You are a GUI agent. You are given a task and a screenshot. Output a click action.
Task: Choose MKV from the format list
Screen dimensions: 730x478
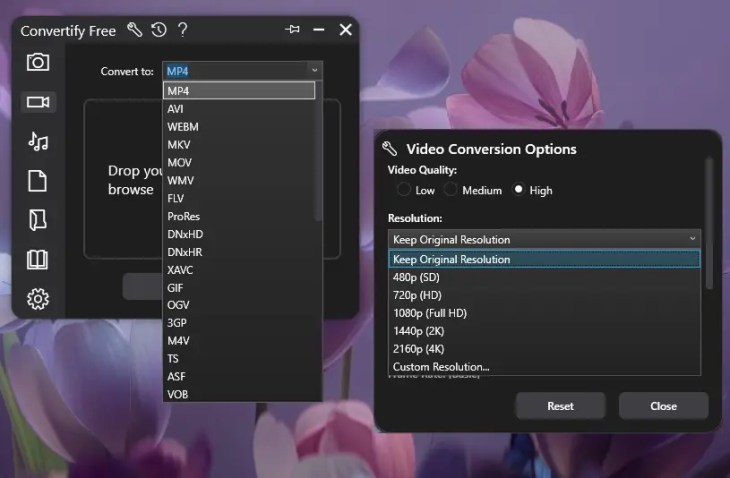[239, 144]
